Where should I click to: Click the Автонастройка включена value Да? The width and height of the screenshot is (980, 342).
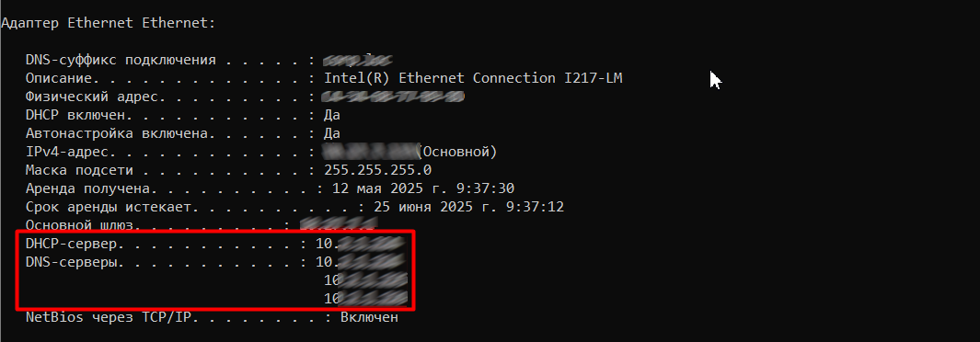pos(332,133)
